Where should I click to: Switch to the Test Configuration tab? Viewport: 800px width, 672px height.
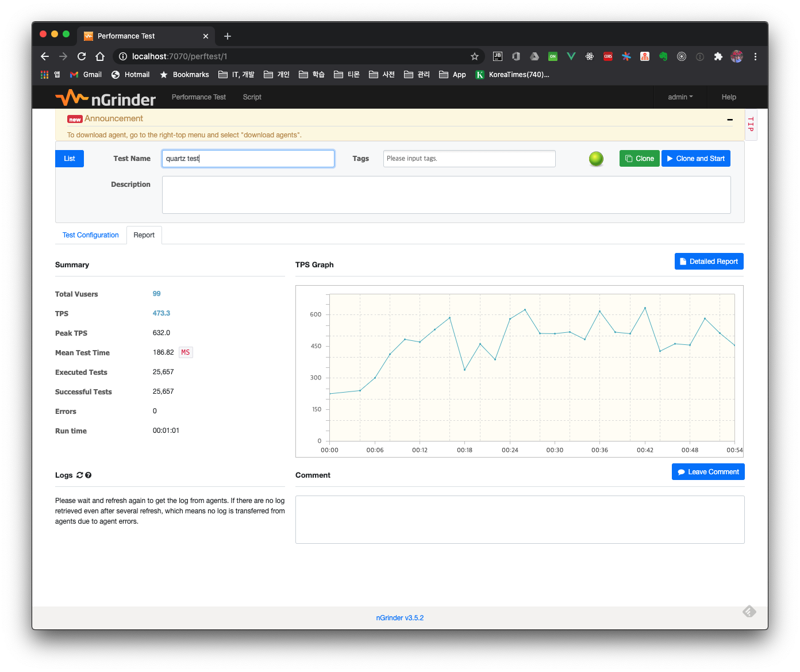pyautogui.click(x=90, y=235)
